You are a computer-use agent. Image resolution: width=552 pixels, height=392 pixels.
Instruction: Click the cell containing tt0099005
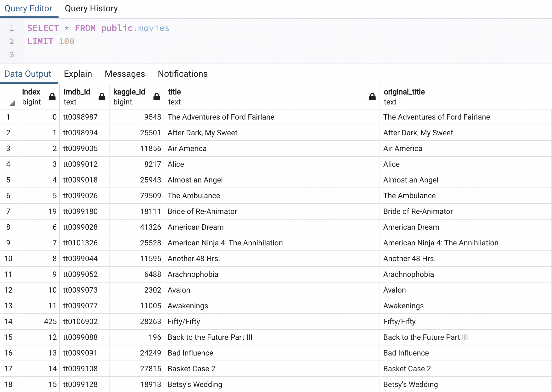click(x=81, y=148)
